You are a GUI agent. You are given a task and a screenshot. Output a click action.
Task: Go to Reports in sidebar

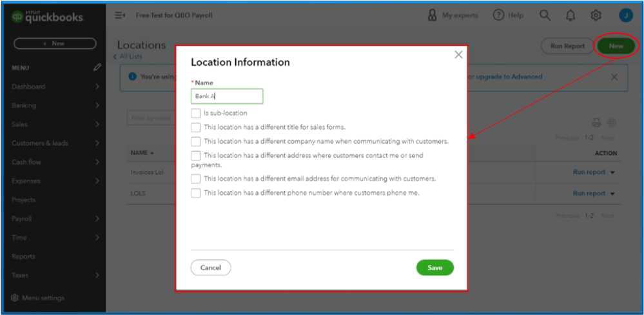point(23,256)
